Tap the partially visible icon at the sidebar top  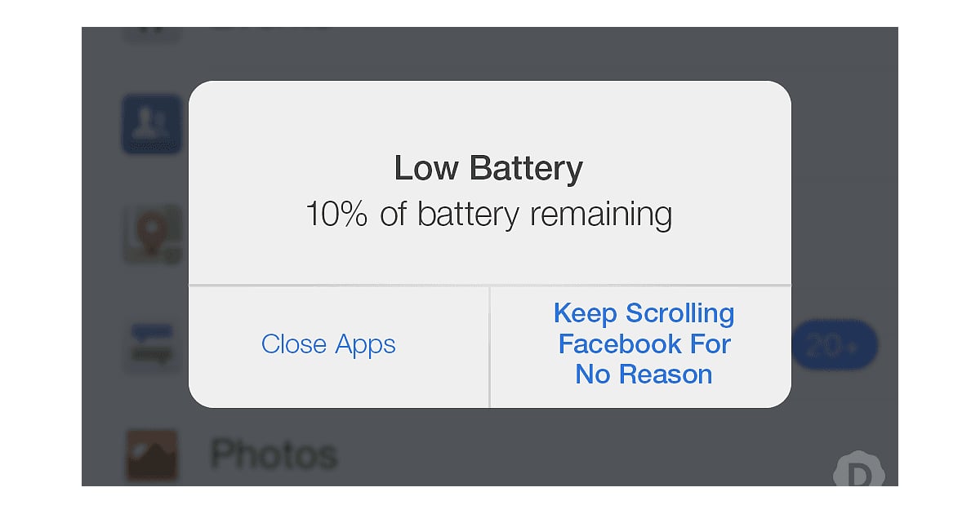151,31
